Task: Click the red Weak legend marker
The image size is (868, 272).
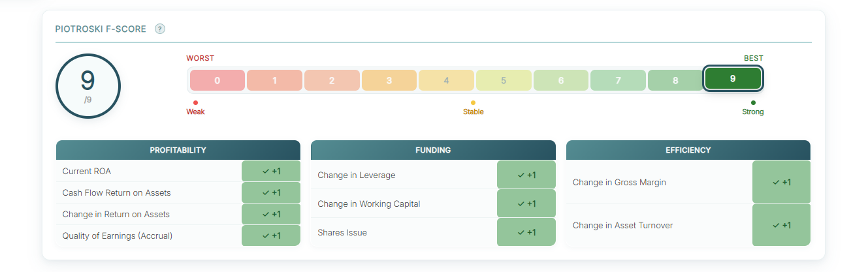Action: tap(195, 102)
